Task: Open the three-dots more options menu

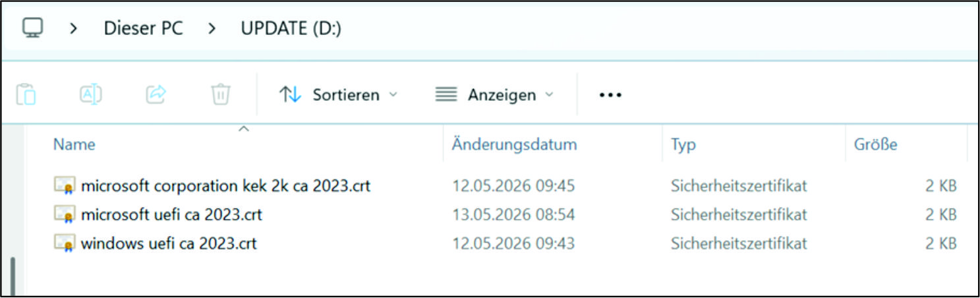Action: pyautogui.click(x=610, y=96)
